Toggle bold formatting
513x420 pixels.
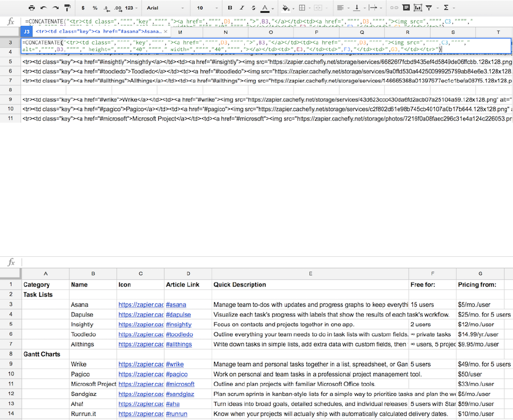tap(230, 8)
